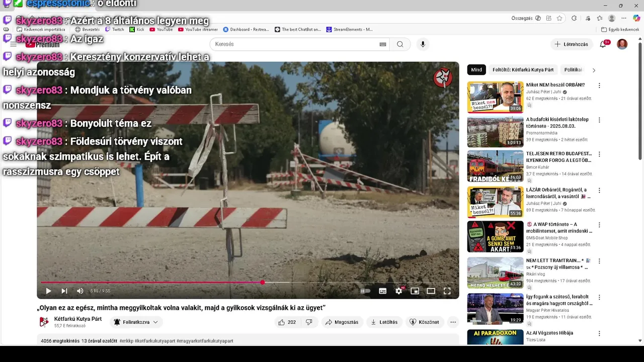Viewport: 644px width, 362px height.
Task: Open the on-screen keyboard in search
Action: tap(383, 44)
